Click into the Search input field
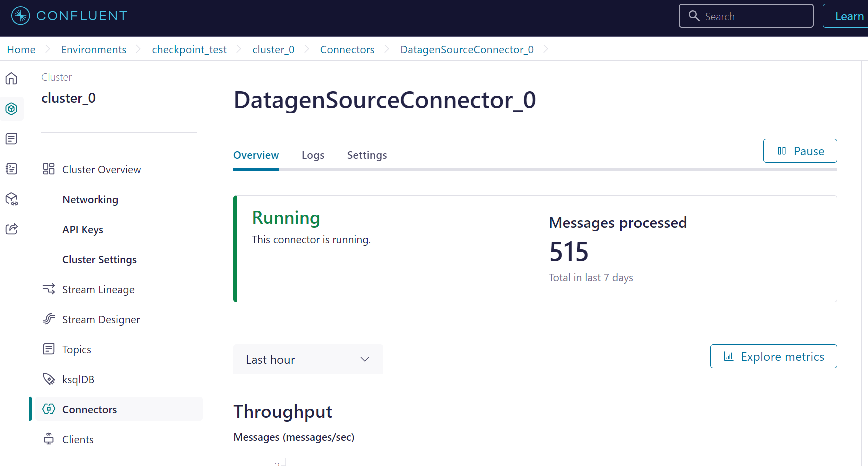The width and height of the screenshot is (868, 466). tap(746, 16)
